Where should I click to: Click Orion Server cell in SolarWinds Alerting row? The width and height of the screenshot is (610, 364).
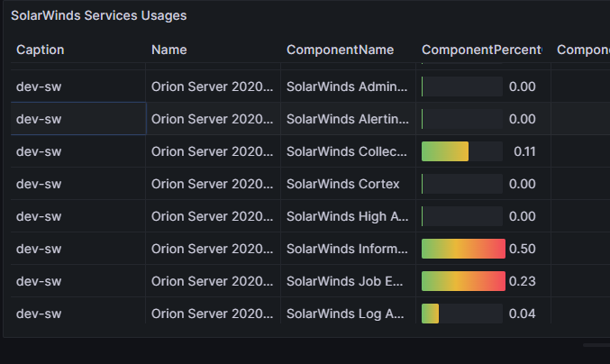214,119
